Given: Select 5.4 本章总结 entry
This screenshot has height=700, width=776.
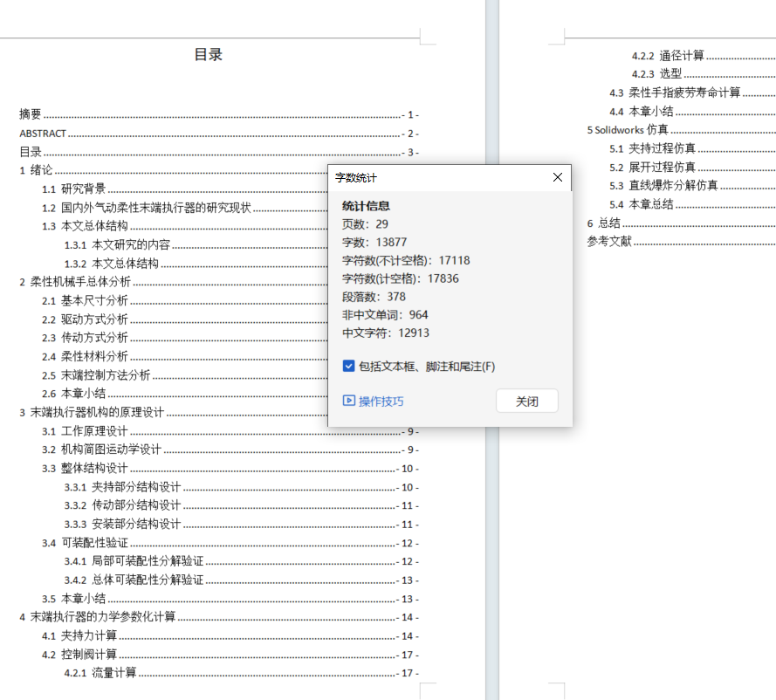Looking at the screenshot, I should click(692, 204).
